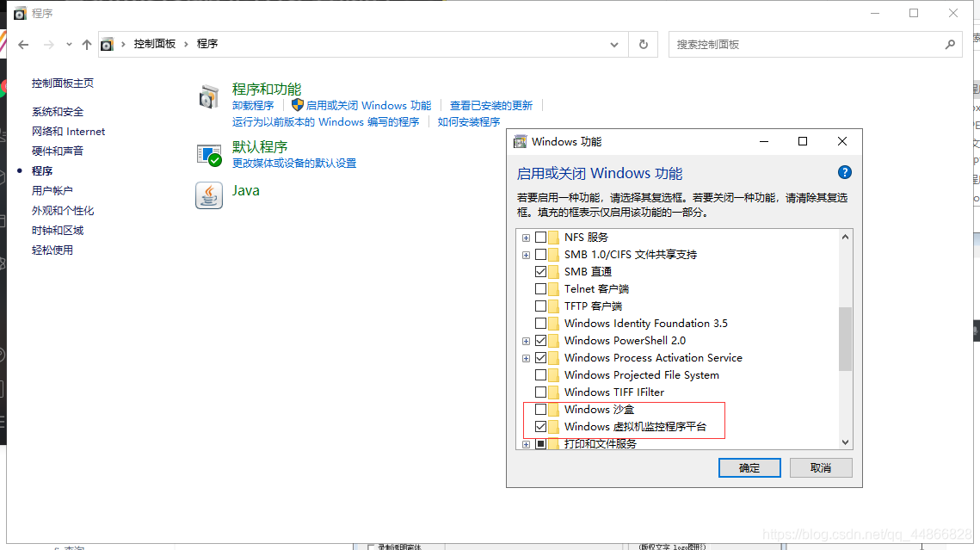Uncheck SMB 直通 checkbox
This screenshot has width=980, height=550.
540,272
